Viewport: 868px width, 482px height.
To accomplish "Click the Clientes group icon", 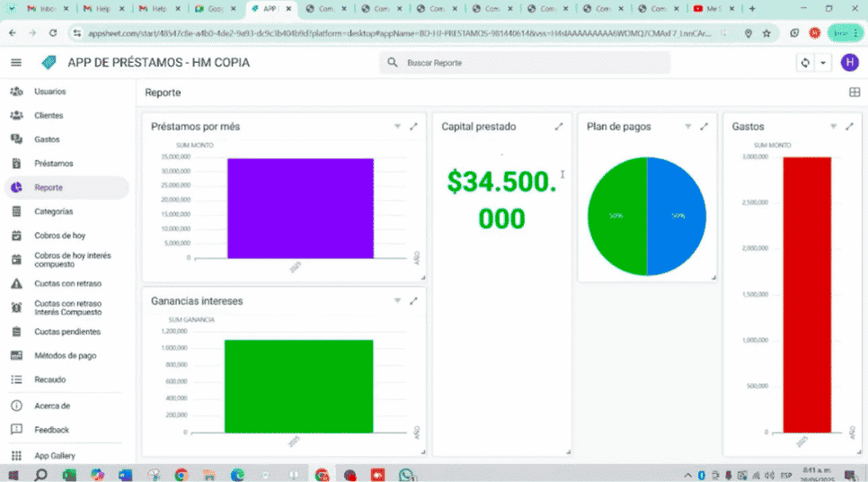I will pyautogui.click(x=16, y=115).
